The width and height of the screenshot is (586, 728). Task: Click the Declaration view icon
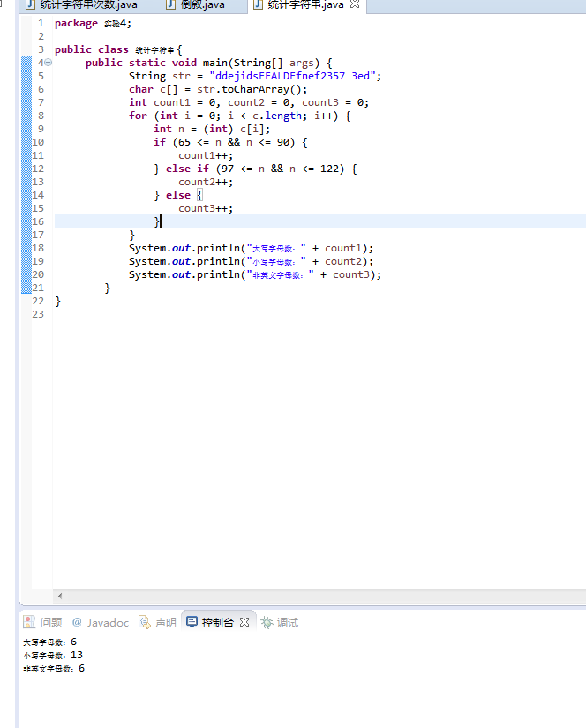click(145, 622)
